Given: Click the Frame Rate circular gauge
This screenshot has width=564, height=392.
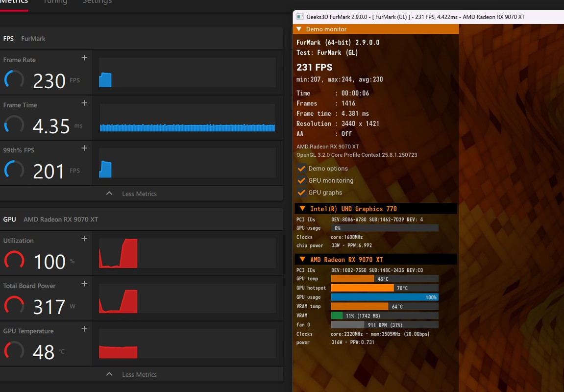Looking at the screenshot, I should click(x=14, y=80).
